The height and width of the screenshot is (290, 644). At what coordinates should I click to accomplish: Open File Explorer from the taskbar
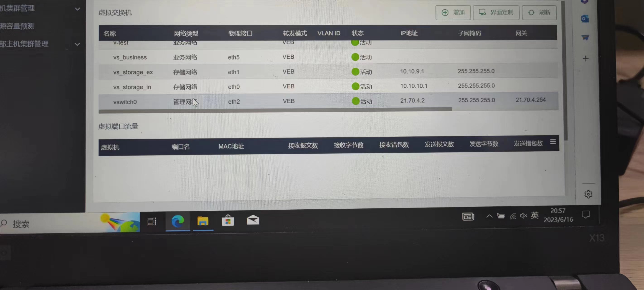203,221
